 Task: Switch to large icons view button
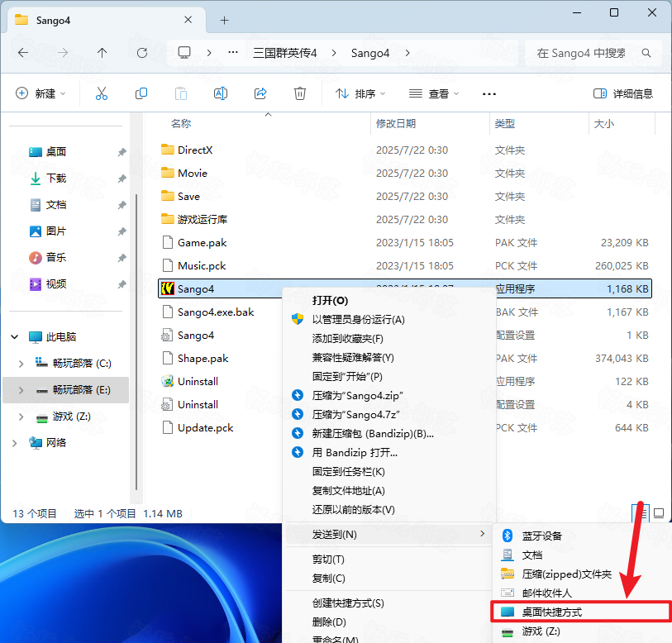659,512
